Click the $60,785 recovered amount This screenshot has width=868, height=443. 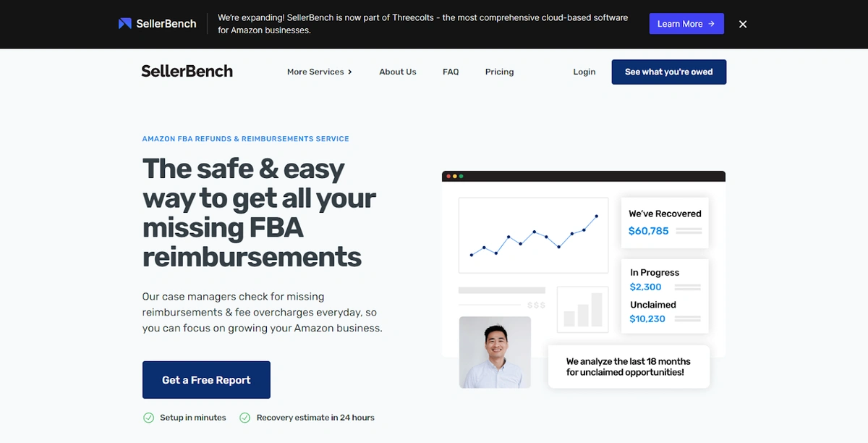[x=649, y=231]
